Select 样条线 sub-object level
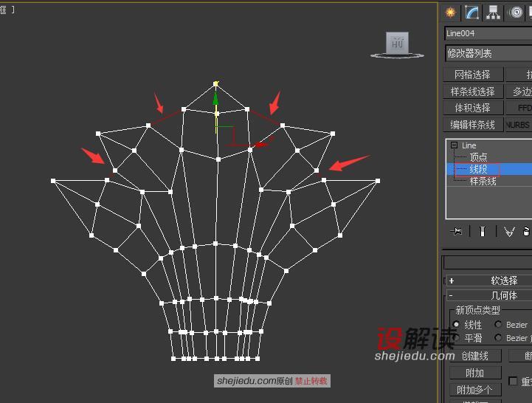This screenshot has width=532, height=403. coord(483,181)
